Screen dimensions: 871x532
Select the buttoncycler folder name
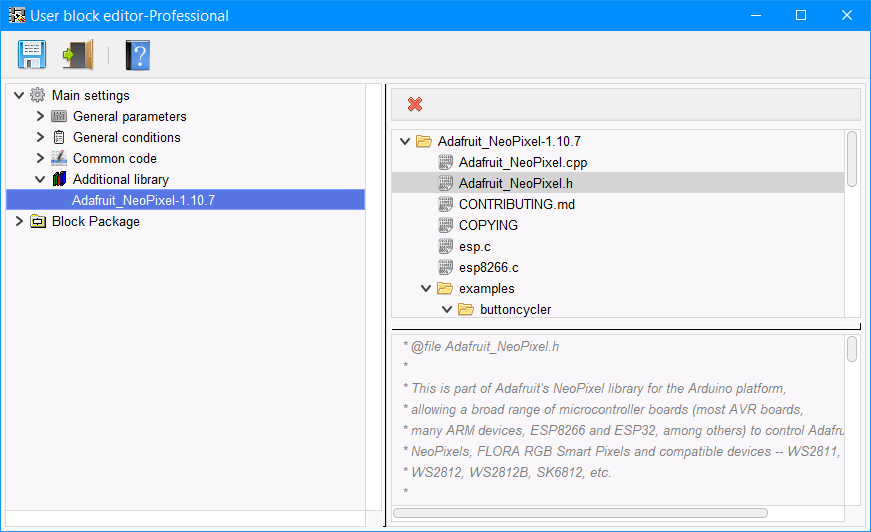[515, 309]
